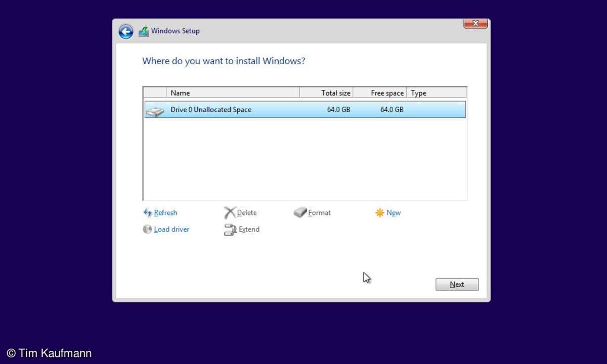Click the Extend partition icon
607x364 pixels.
(x=230, y=230)
